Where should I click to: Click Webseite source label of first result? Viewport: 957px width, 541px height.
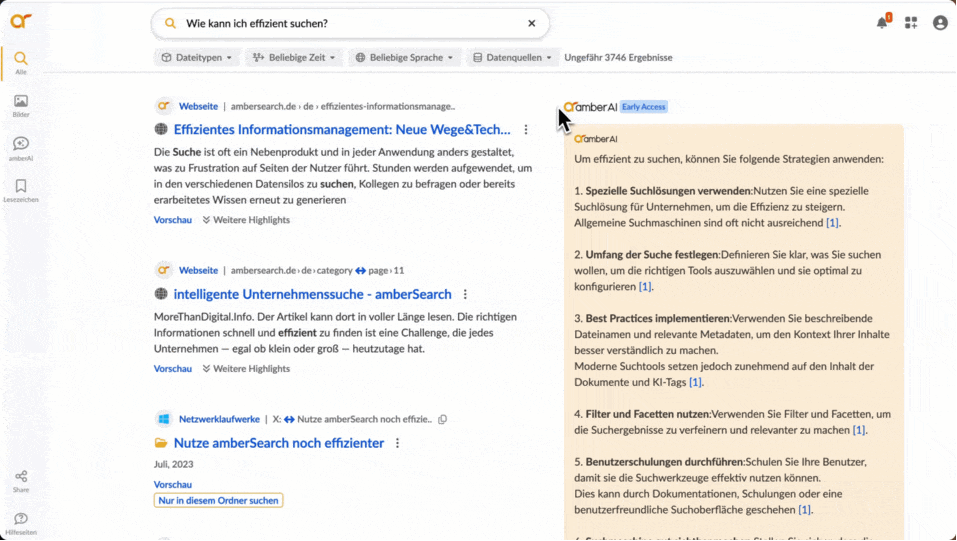[198, 106]
